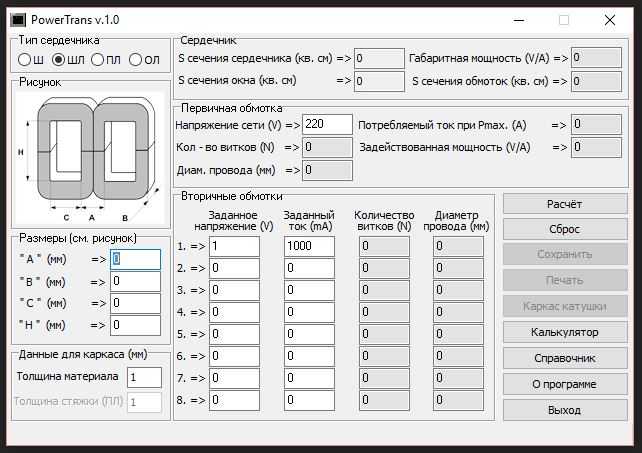This screenshot has width=642, height=453.
Task: Click secondary winding 1 current field with 1000
Action: click(x=309, y=246)
